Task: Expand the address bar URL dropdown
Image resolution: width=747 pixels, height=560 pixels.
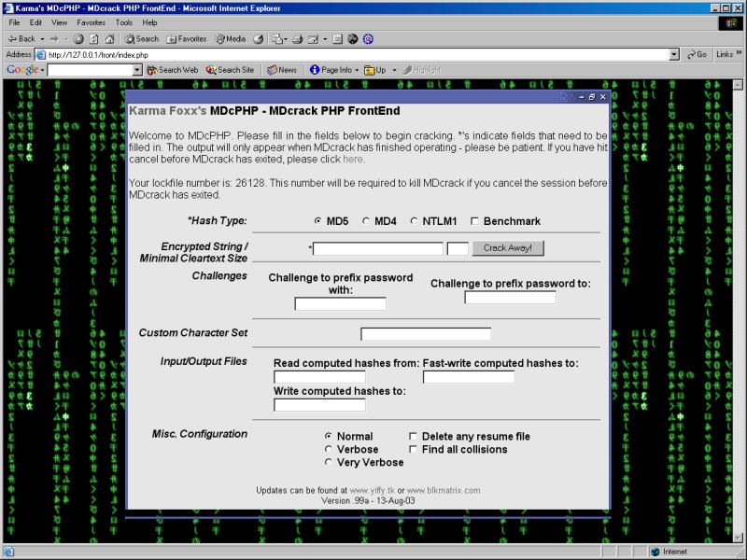Action: point(674,55)
